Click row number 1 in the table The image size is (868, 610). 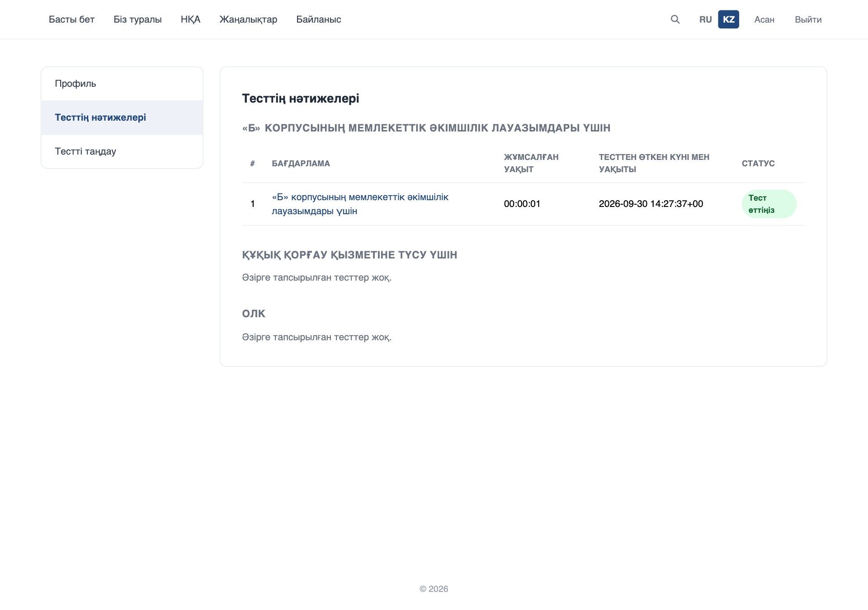(x=253, y=204)
